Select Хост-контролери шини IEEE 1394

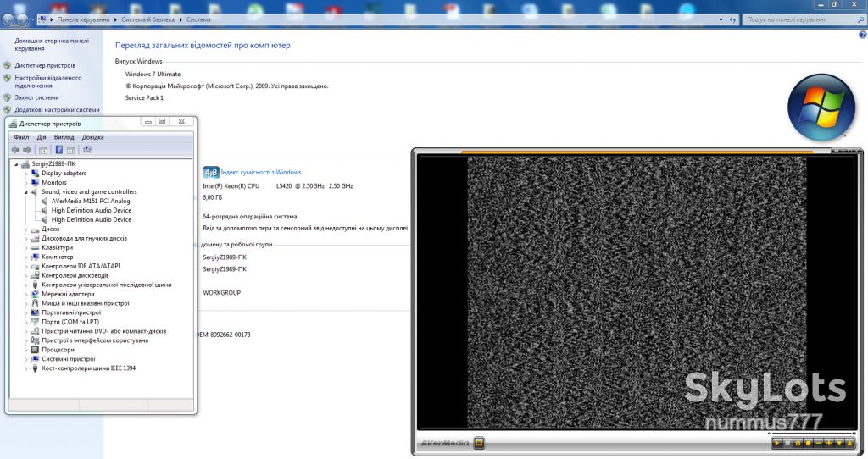coord(88,368)
